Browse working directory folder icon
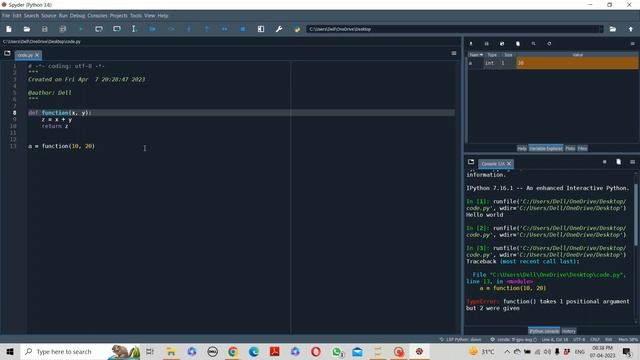This screenshot has width=640, height=360. pos(613,29)
